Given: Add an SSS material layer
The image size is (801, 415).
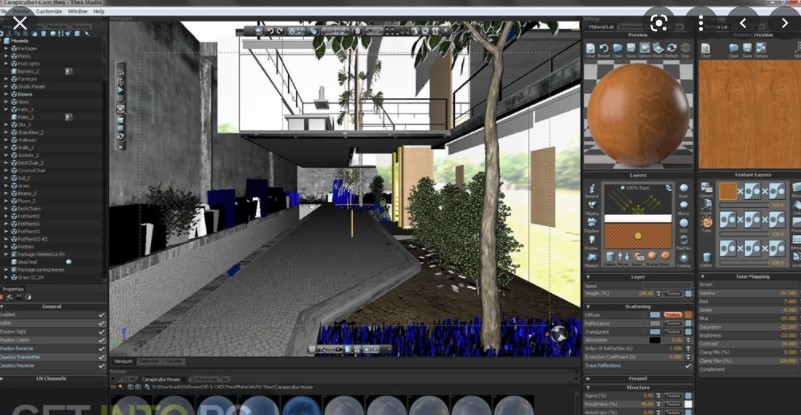Looking at the screenshot, I should (684, 225).
